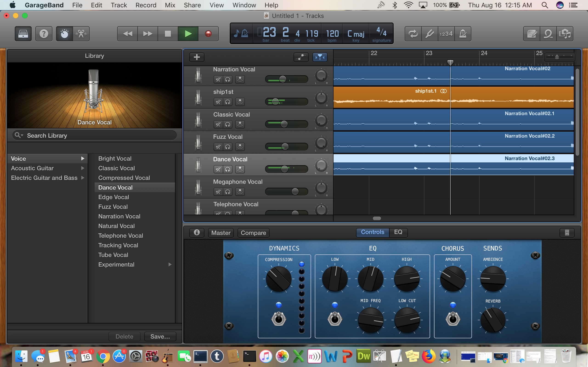
Task: Click the Record button
Action: pos(208,34)
